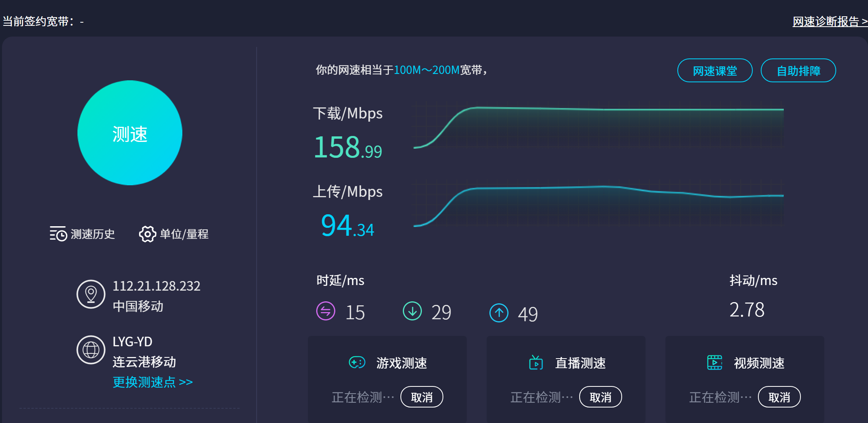Viewport: 868px width, 423px height.
Task: Click the globe server node icon
Action: (x=91, y=350)
